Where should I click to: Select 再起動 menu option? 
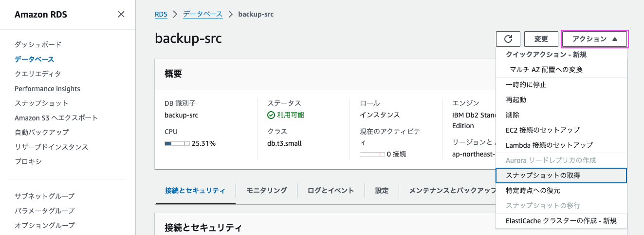(x=516, y=100)
